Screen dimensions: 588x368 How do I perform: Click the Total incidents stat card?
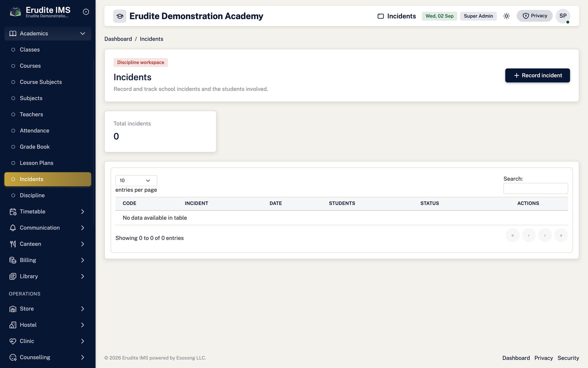(x=161, y=131)
